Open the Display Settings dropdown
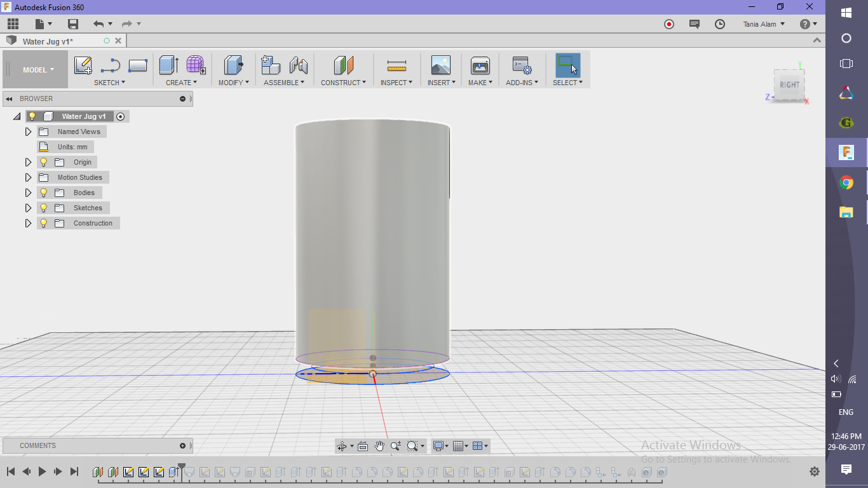 click(x=440, y=446)
